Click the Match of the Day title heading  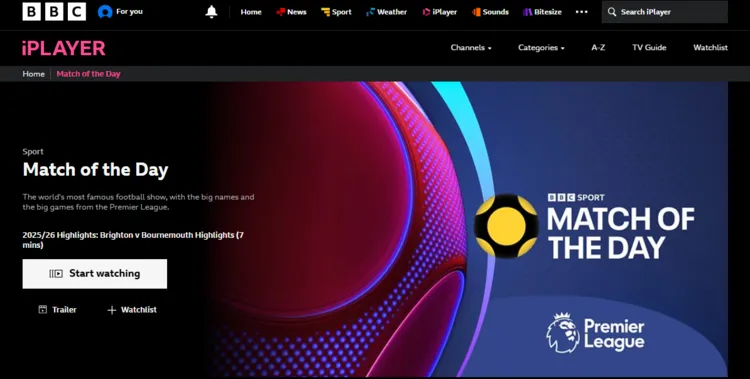pyautogui.click(x=96, y=170)
